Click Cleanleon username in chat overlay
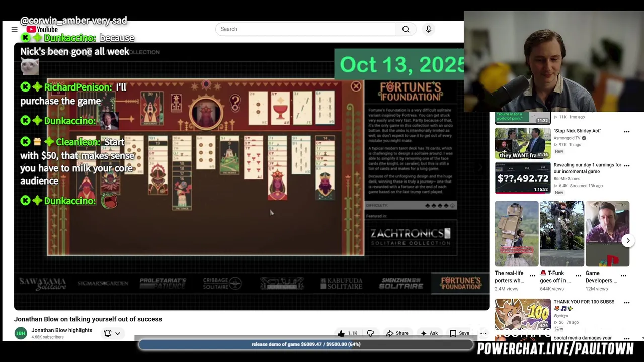 pos(78,142)
